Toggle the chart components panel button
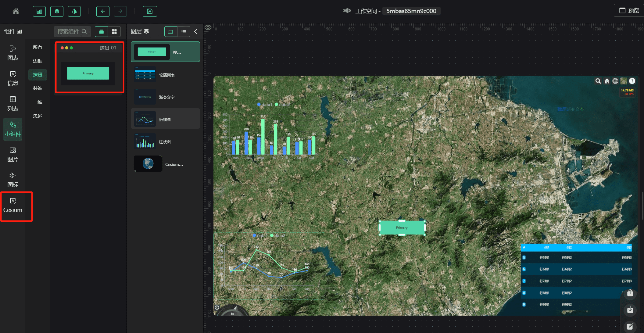Image resolution: width=644 pixels, height=333 pixels. pos(39,11)
